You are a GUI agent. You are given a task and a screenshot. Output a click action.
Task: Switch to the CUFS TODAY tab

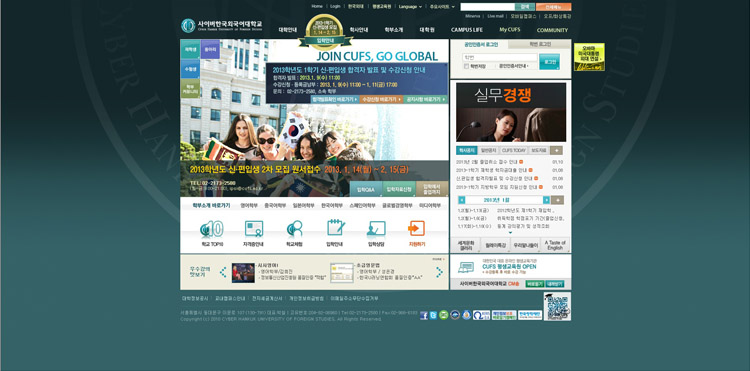(x=514, y=150)
